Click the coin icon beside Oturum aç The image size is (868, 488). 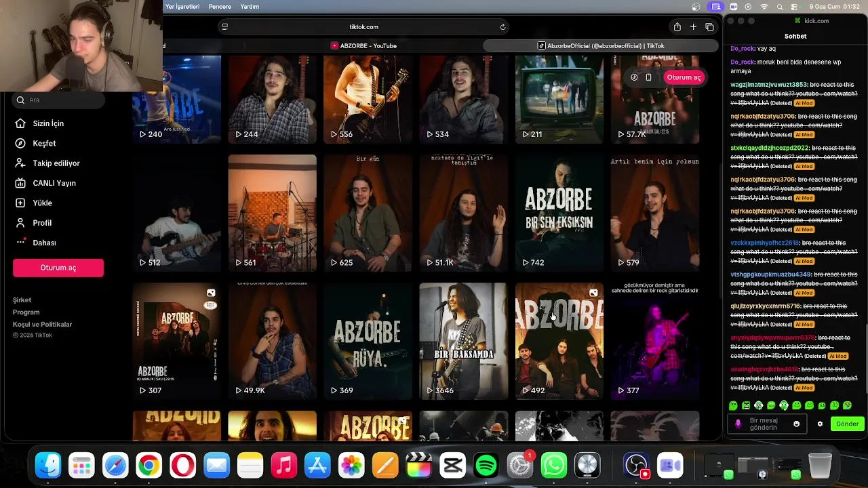coord(634,77)
